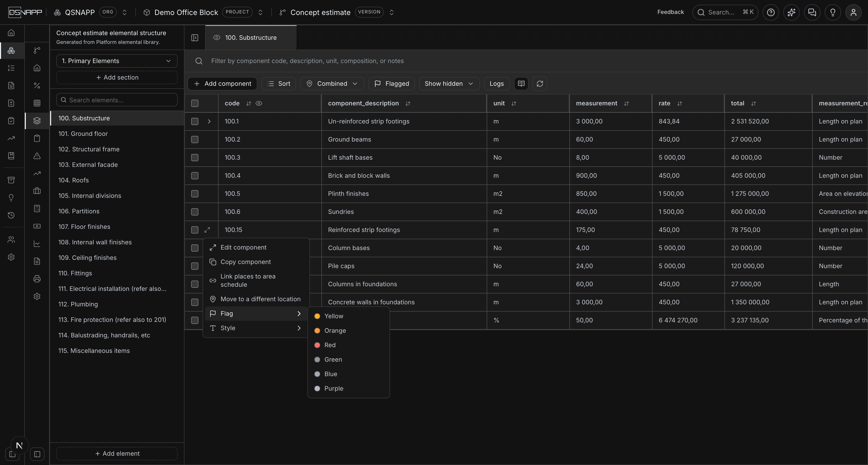Tick the checkbox for row 100.2
This screenshot has height=465, width=868.
(x=195, y=139)
